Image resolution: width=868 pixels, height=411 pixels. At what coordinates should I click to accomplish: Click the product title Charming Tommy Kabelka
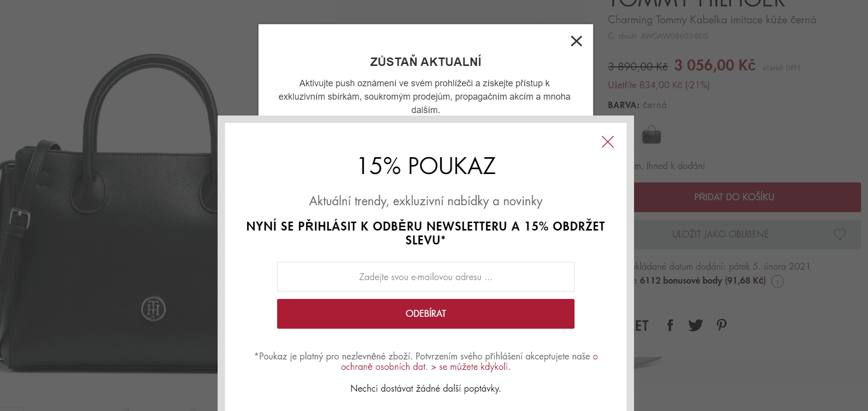click(712, 20)
